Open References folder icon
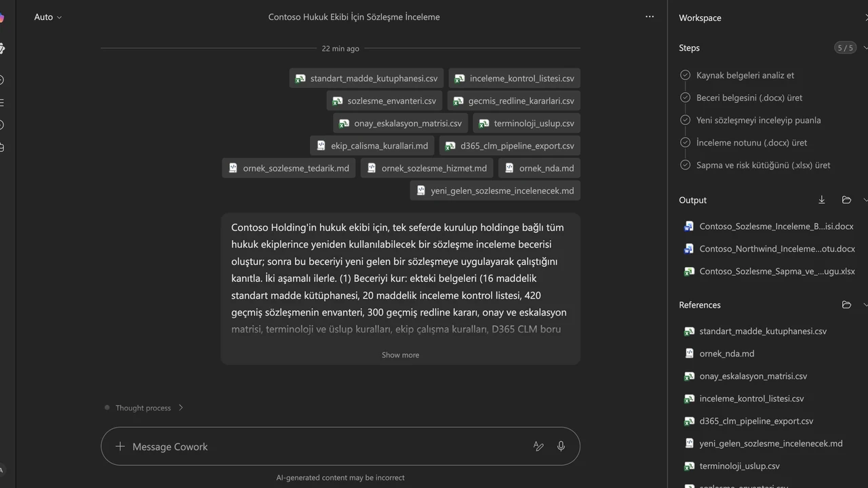This screenshot has width=868, height=488. pos(846,305)
